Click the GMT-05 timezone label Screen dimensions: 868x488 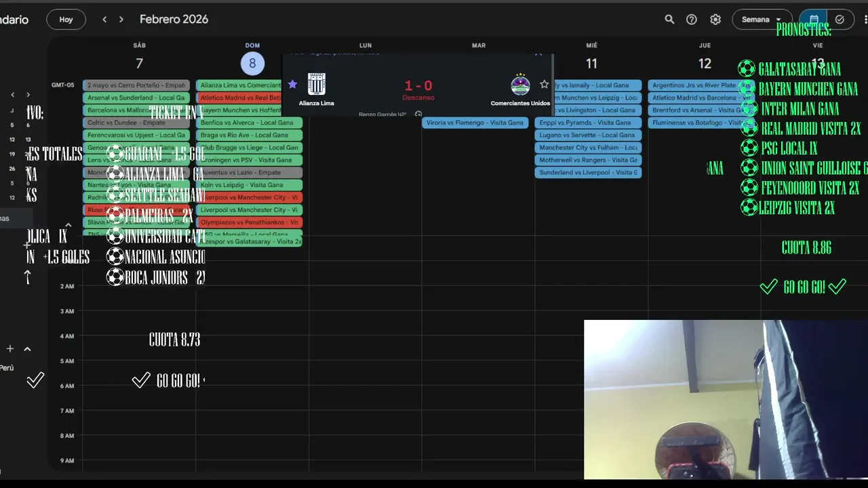point(62,85)
